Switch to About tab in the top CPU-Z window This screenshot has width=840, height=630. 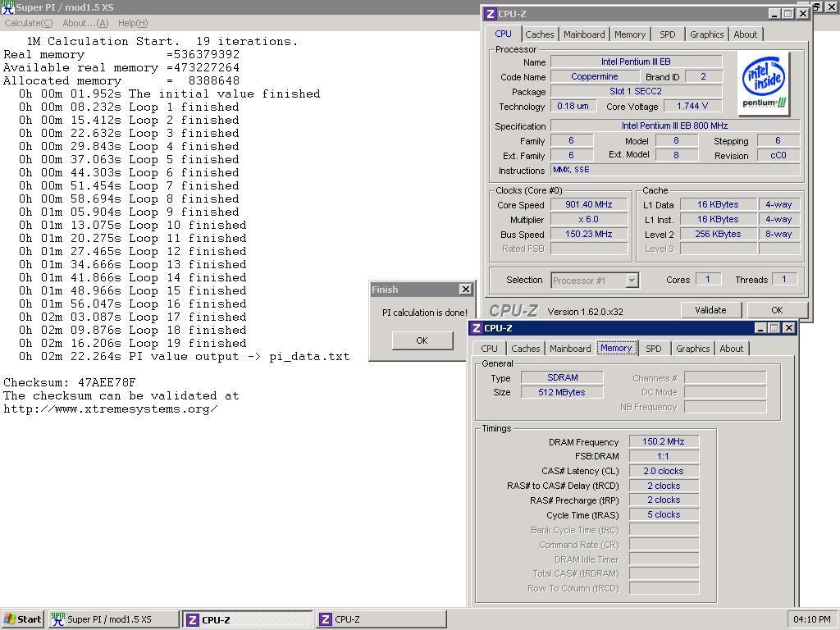coord(745,34)
